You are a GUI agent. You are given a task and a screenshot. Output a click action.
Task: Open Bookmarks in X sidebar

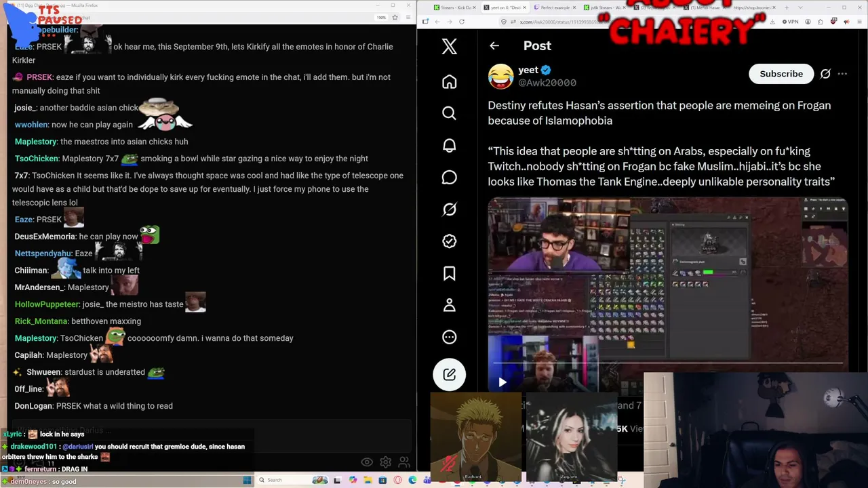pos(449,273)
